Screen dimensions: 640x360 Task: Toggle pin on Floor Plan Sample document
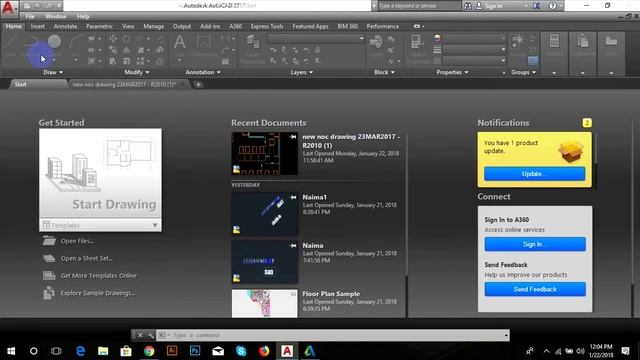pos(293,294)
